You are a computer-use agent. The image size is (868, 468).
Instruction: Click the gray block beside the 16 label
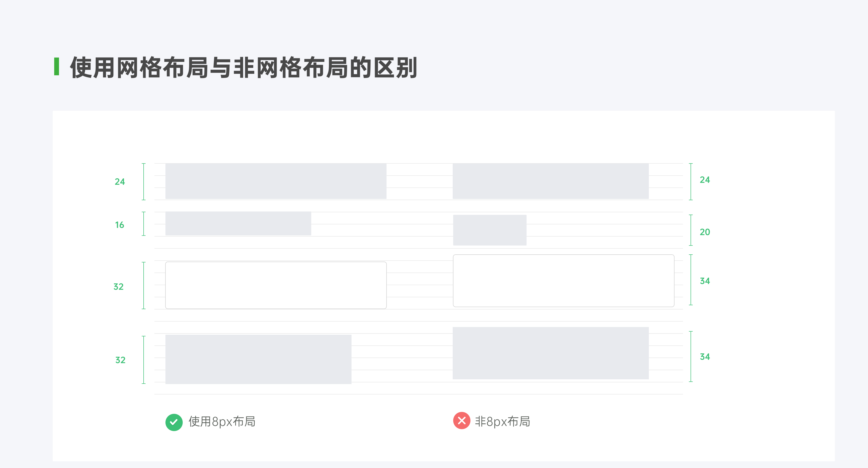(238, 223)
